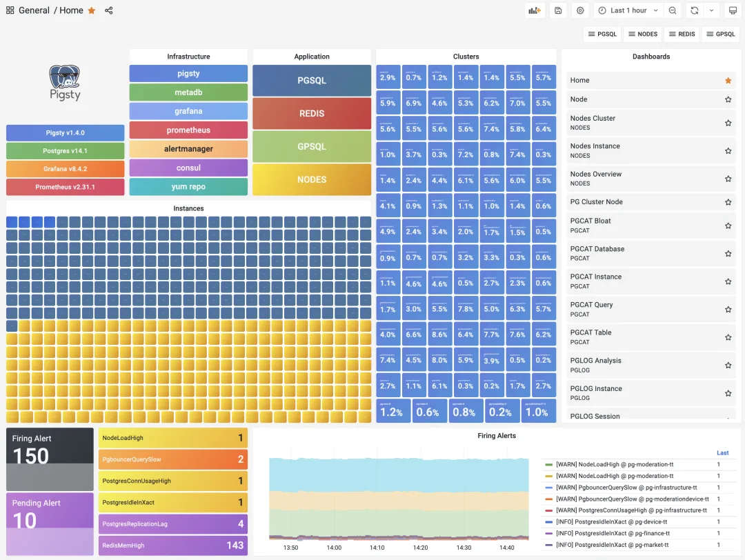Open the NODES application tile
745x560 pixels.
pos(312,179)
